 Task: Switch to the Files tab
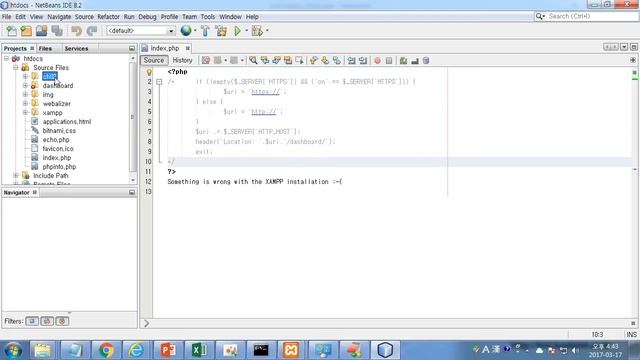pyautogui.click(x=45, y=49)
